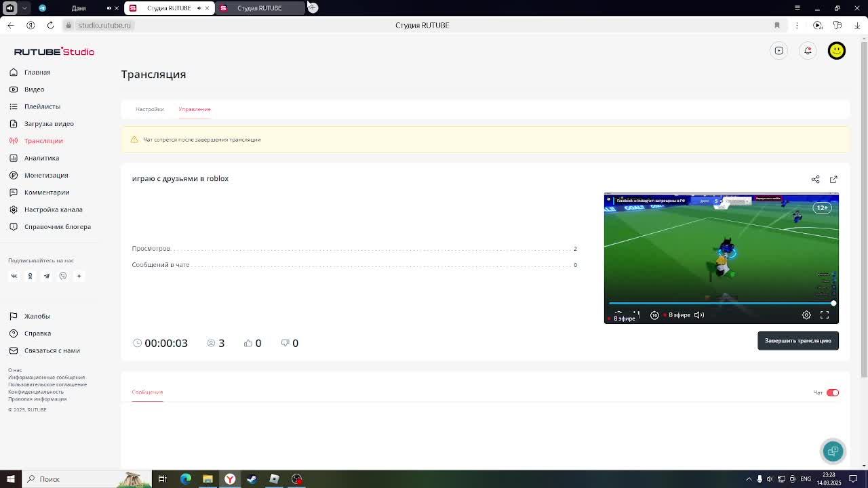
Task: Open File Explorer from the taskbar
Action: tap(208, 479)
